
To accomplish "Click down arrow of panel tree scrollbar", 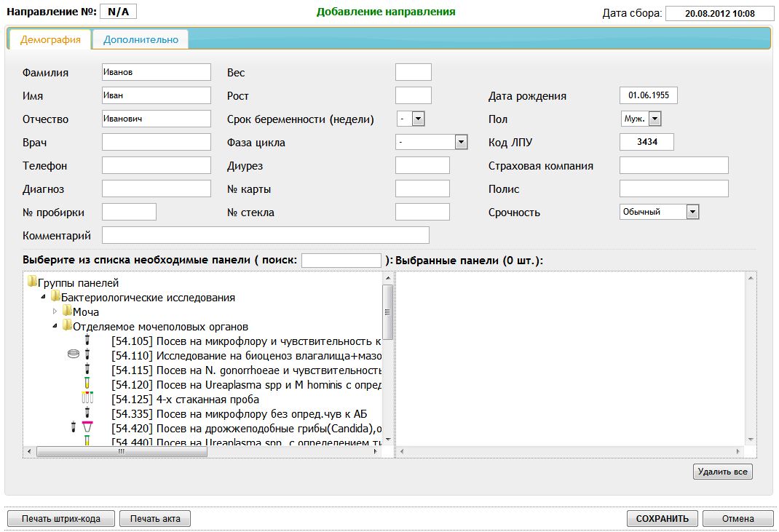I will click(x=388, y=440).
